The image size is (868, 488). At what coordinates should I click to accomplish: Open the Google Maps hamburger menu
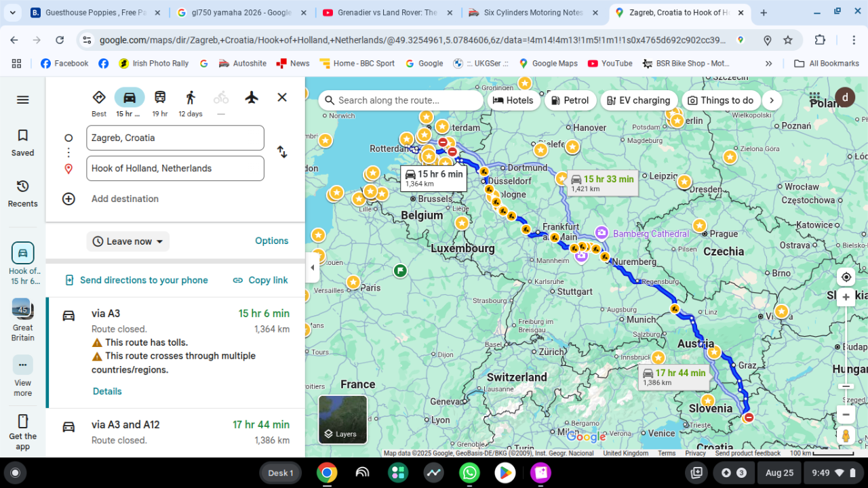pos(22,100)
